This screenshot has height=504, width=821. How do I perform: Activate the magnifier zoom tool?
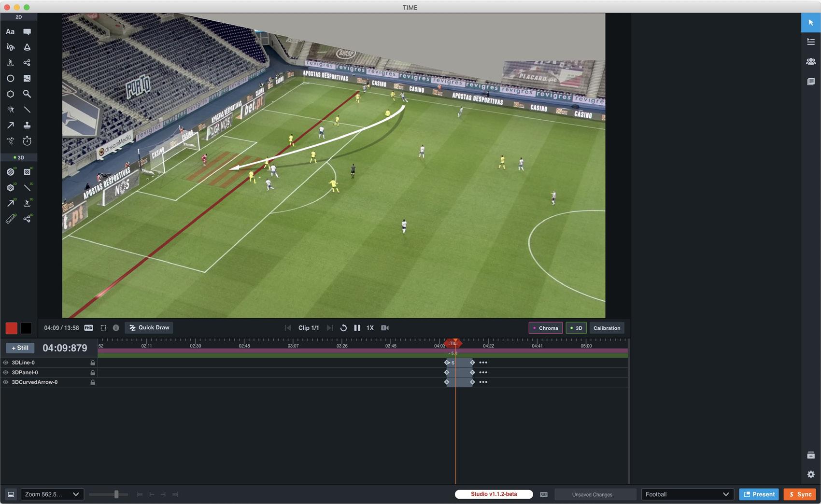tap(27, 94)
